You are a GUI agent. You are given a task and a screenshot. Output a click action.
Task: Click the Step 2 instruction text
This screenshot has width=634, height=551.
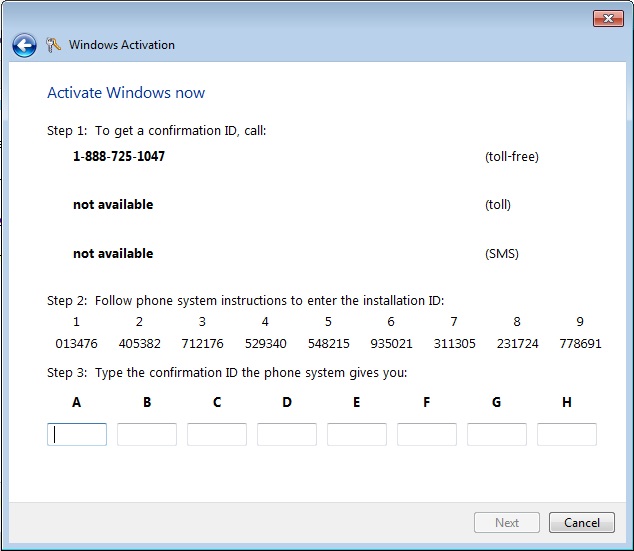pyautogui.click(x=245, y=301)
